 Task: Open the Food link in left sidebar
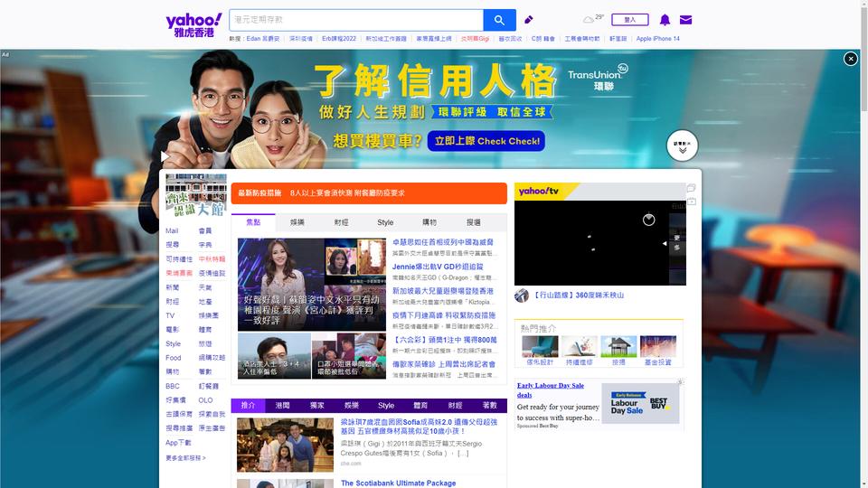tap(174, 358)
